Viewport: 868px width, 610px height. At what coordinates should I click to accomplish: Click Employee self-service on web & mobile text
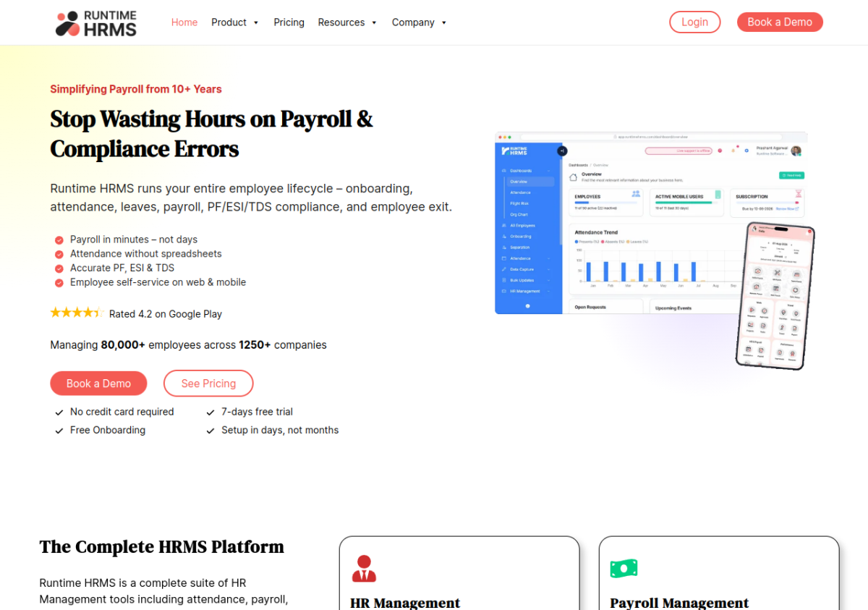pyautogui.click(x=158, y=282)
